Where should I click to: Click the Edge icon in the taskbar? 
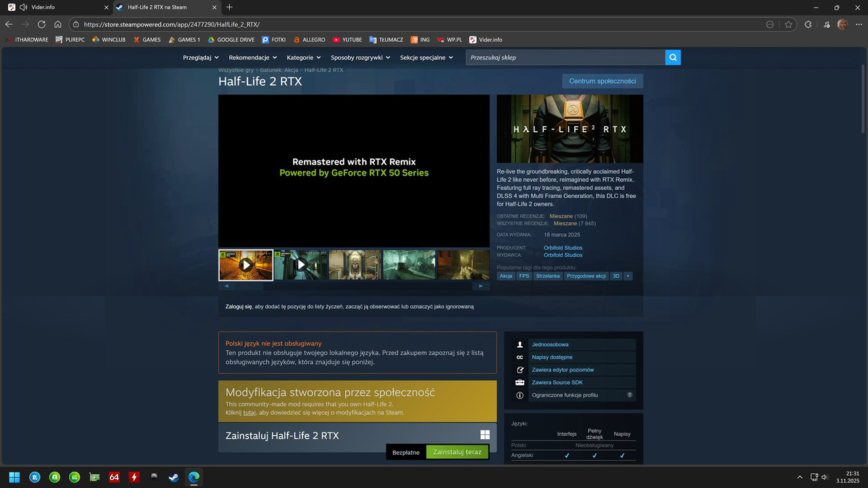pyautogui.click(x=194, y=476)
